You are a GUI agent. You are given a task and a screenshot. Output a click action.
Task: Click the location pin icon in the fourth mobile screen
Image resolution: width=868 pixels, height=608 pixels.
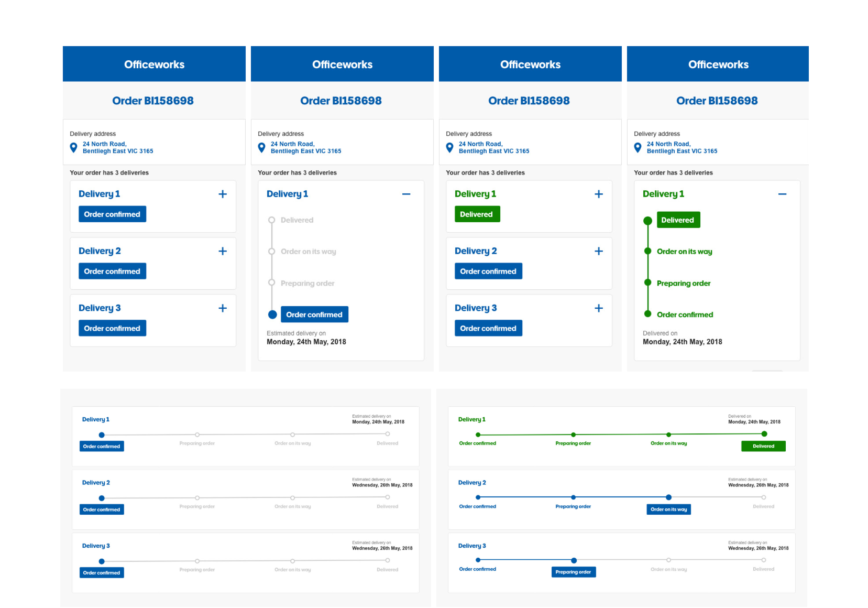pyautogui.click(x=638, y=148)
